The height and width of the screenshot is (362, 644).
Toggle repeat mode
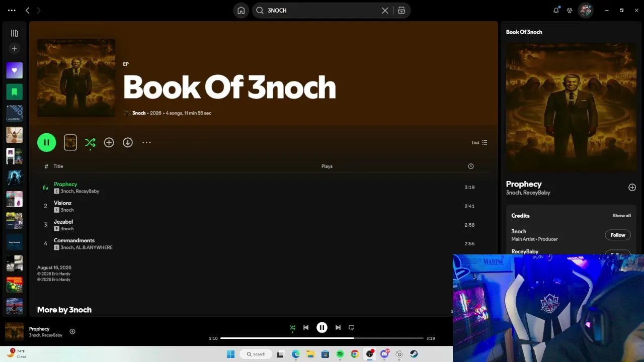click(x=352, y=328)
